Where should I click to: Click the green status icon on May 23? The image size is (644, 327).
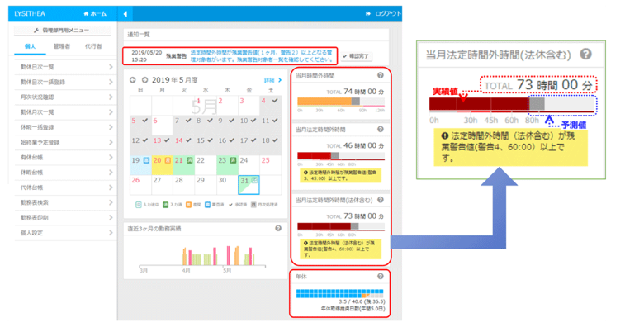(233, 160)
